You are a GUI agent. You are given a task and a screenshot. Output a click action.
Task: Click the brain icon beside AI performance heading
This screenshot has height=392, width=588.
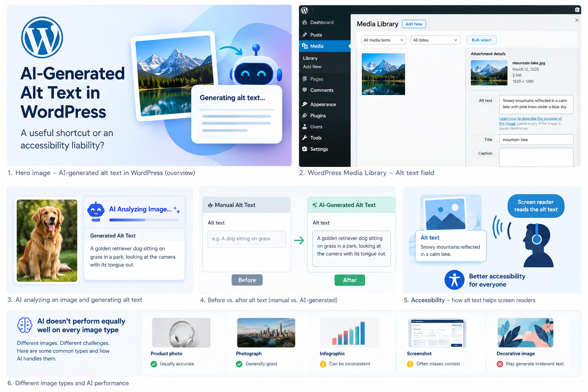25,325
